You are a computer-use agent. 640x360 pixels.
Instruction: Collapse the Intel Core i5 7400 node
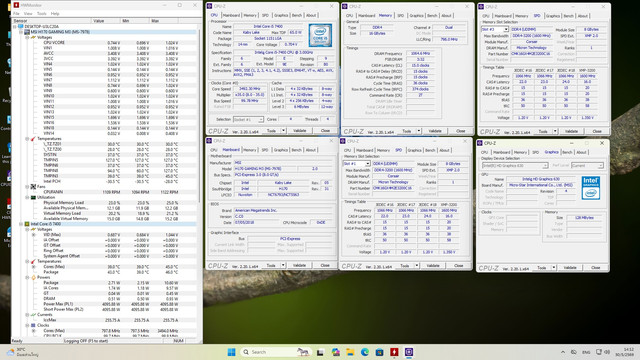coord(21,224)
